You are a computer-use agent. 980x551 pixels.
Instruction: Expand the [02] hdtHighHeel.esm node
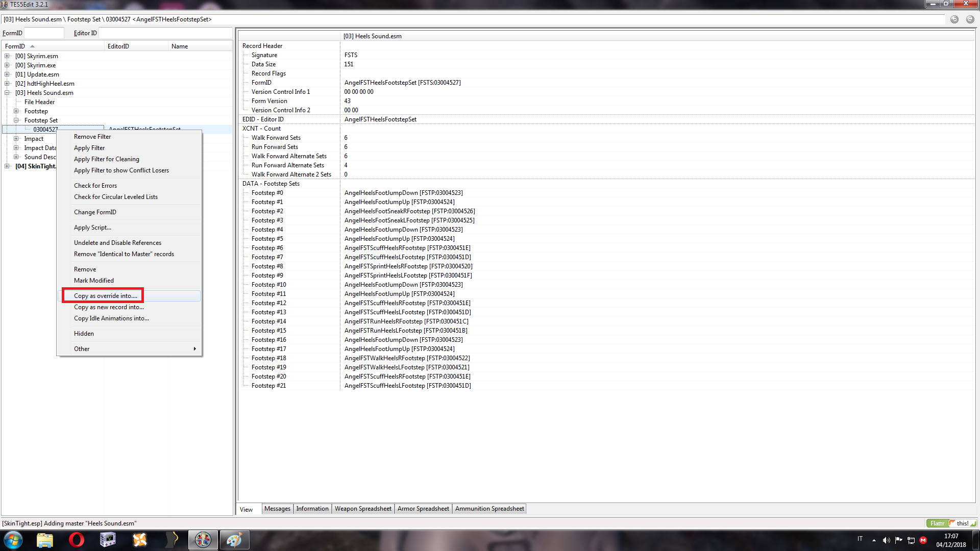click(7, 84)
